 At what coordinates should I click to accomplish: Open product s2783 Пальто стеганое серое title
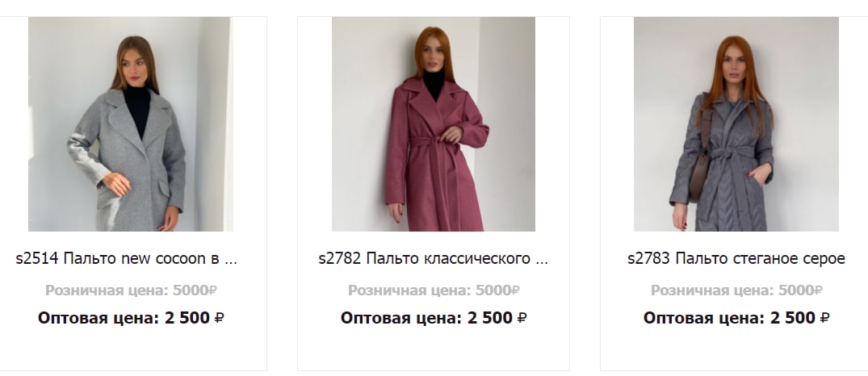736,258
